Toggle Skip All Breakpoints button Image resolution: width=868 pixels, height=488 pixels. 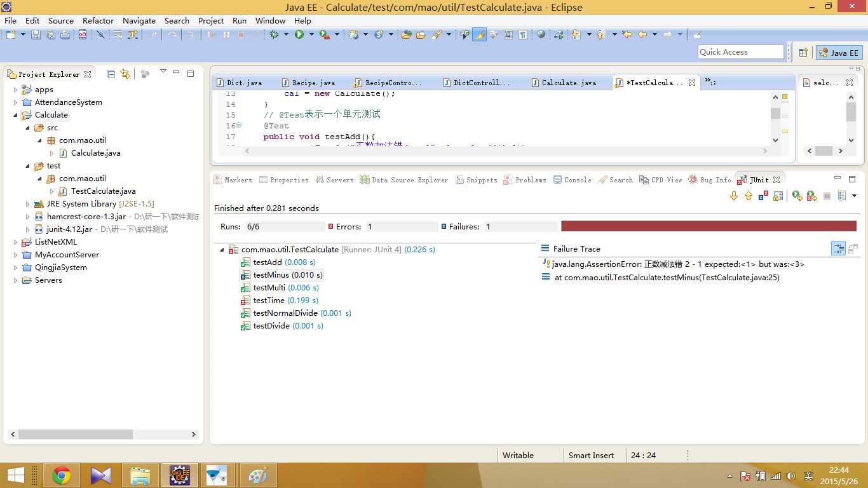tap(100, 34)
